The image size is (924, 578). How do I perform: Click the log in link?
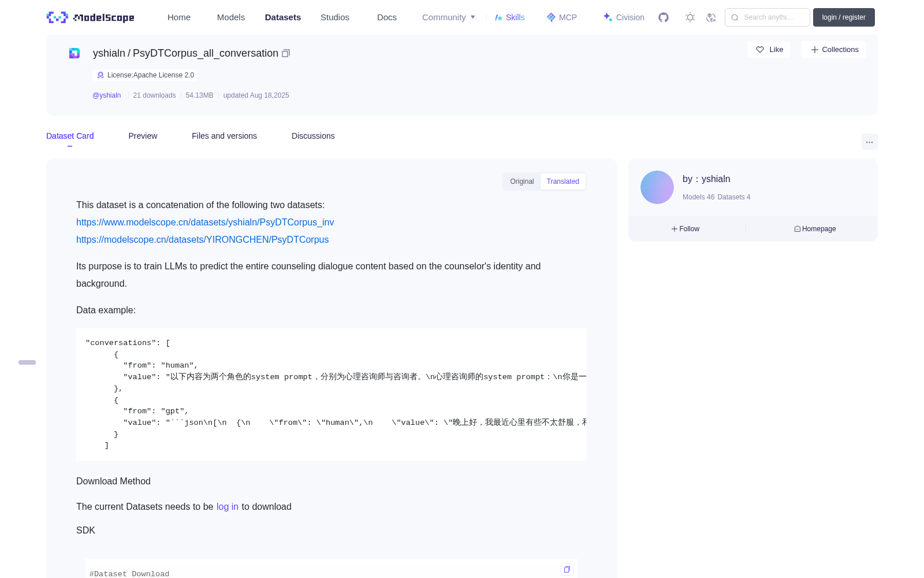pos(228,507)
